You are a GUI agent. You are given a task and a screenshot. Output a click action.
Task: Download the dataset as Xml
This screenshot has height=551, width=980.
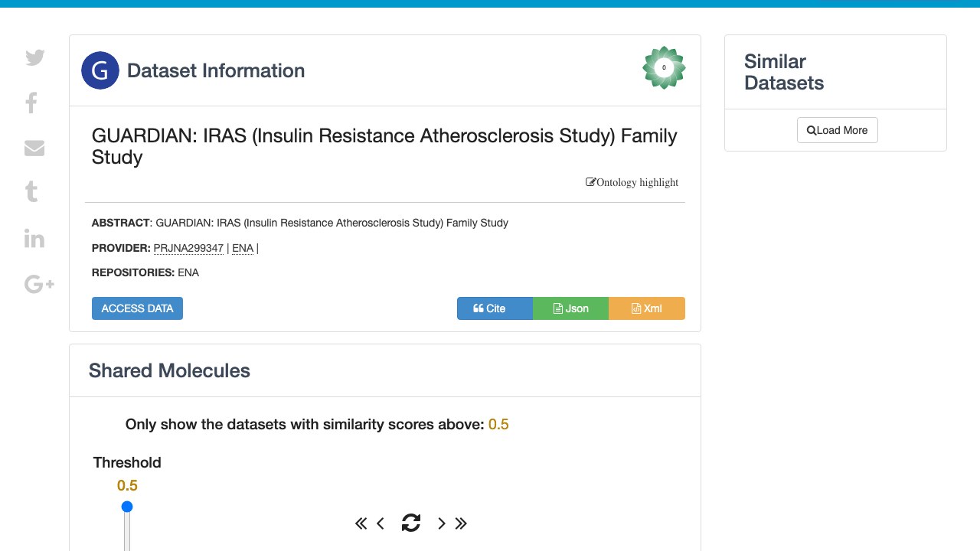point(647,308)
